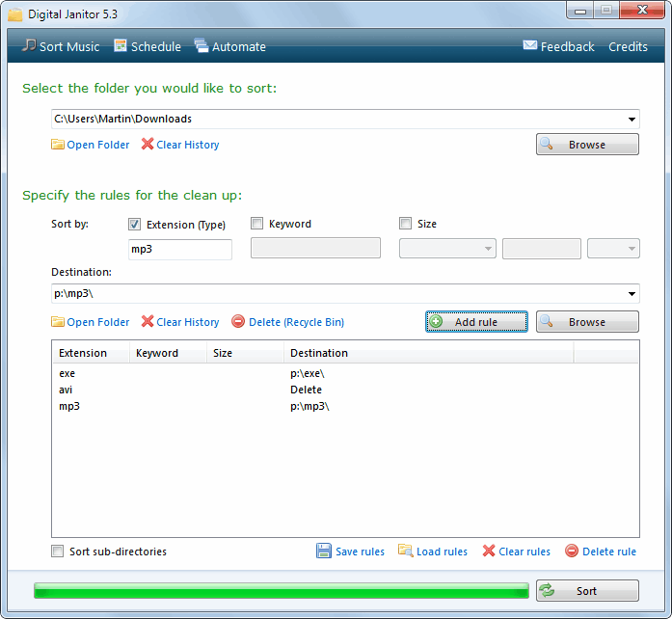This screenshot has width=672, height=619.
Task: Expand the source folder path dropdown
Action: [x=632, y=120]
